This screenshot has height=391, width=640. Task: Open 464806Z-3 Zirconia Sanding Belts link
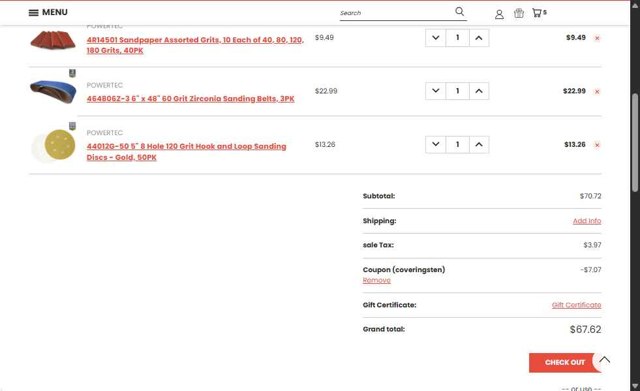(190, 99)
